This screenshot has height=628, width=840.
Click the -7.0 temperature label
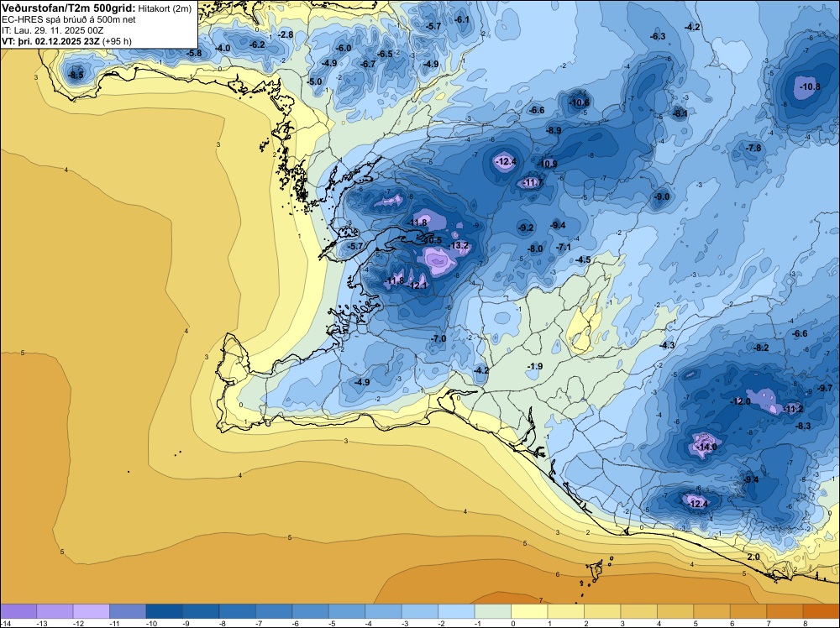[438, 338]
